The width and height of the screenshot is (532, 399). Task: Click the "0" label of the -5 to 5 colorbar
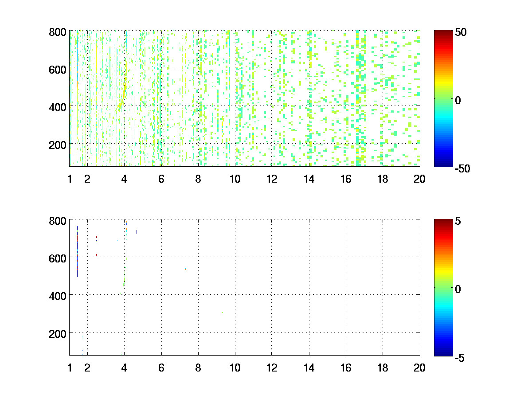(458, 289)
